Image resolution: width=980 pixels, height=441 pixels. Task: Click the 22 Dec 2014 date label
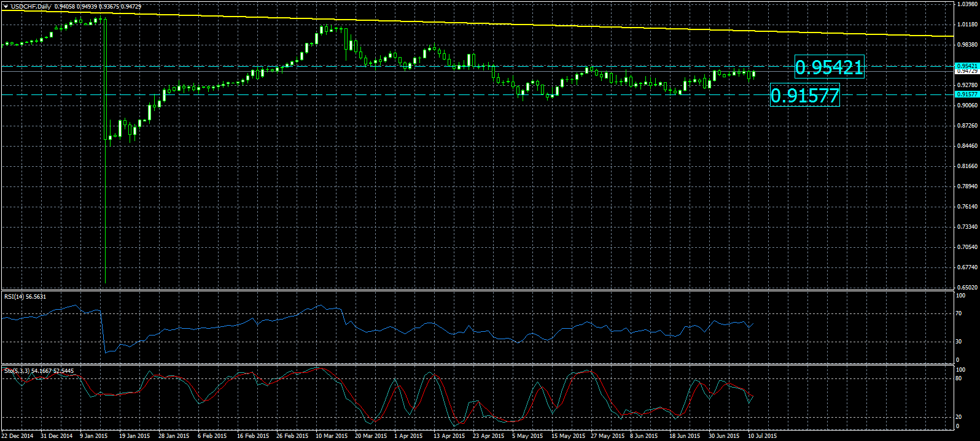click(x=18, y=436)
